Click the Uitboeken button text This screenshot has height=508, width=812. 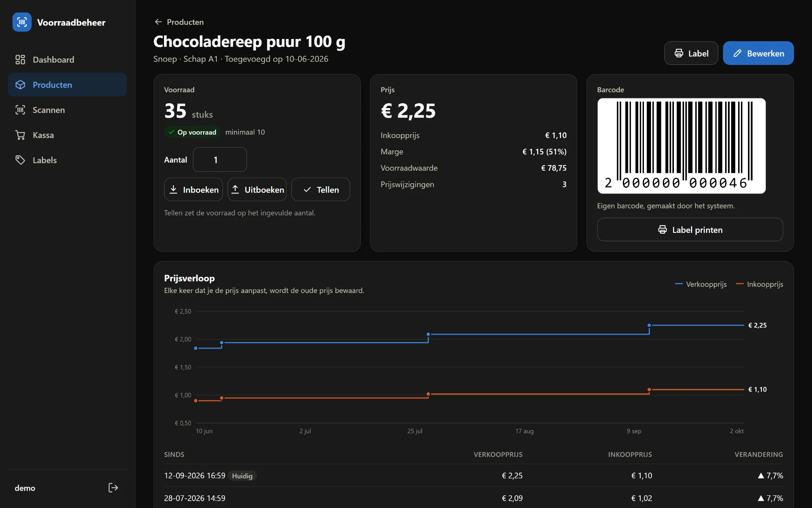pos(264,190)
